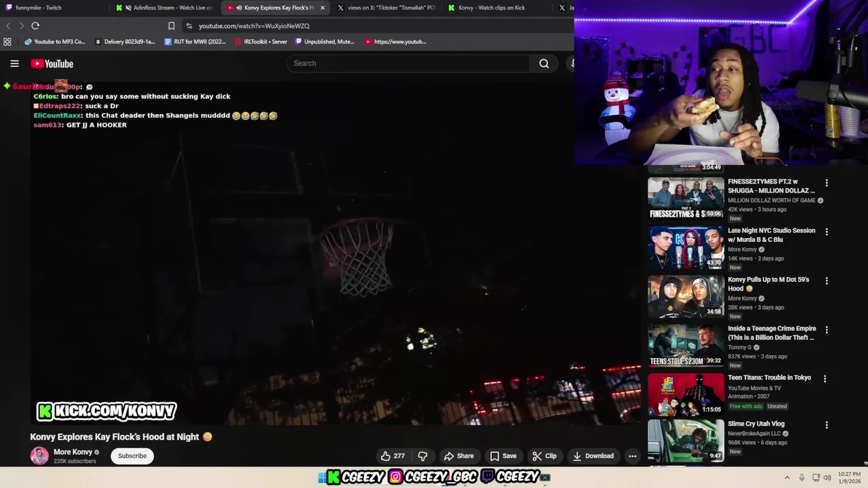This screenshot has width=868, height=488.
Task: Open Slime Cry Utah Vlog title
Action: pyautogui.click(x=756, y=424)
